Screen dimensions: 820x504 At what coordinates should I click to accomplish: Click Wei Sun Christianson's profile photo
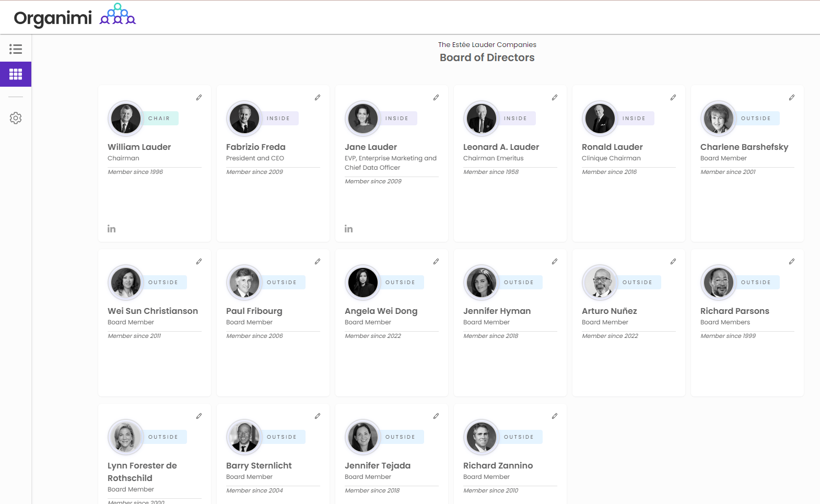[126, 283]
